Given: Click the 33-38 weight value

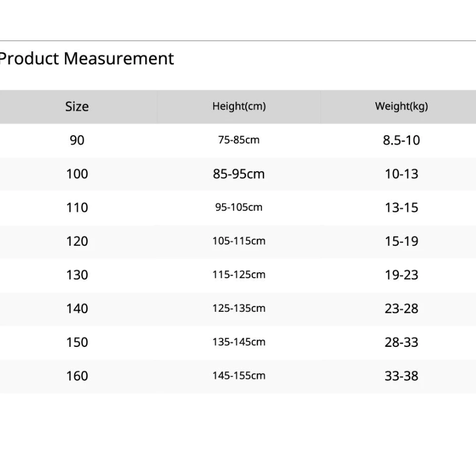Looking at the screenshot, I should [x=401, y=376].
